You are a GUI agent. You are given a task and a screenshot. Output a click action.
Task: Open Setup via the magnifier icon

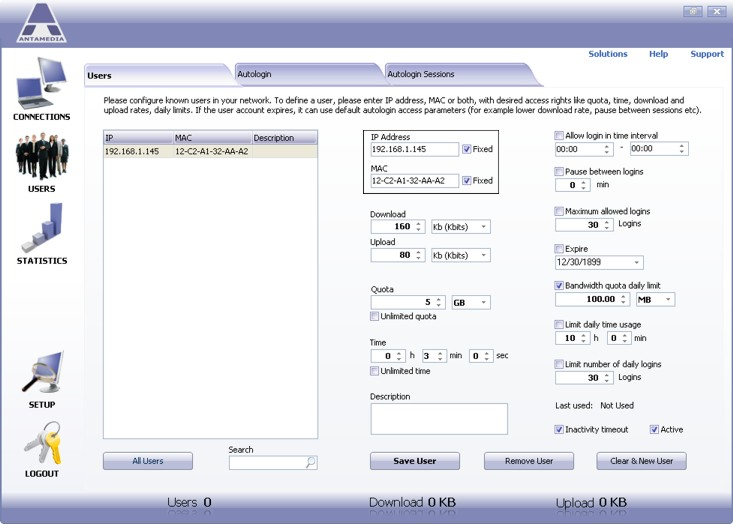click(x=41, y=374)
